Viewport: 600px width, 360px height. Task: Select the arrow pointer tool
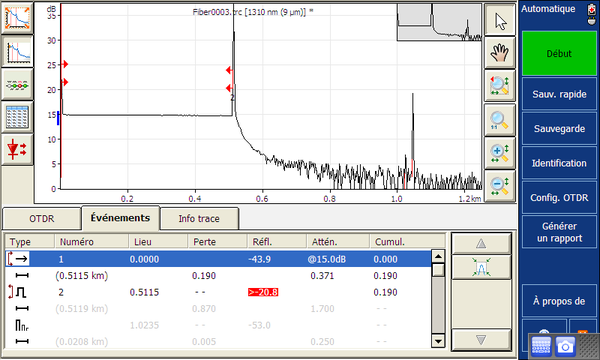coord(500,20)
